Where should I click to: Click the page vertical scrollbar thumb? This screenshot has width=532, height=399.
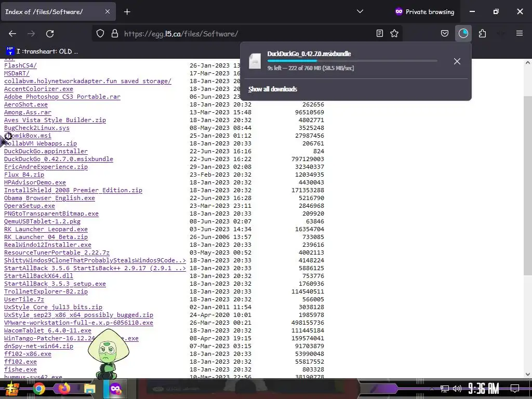click(528, 185)
